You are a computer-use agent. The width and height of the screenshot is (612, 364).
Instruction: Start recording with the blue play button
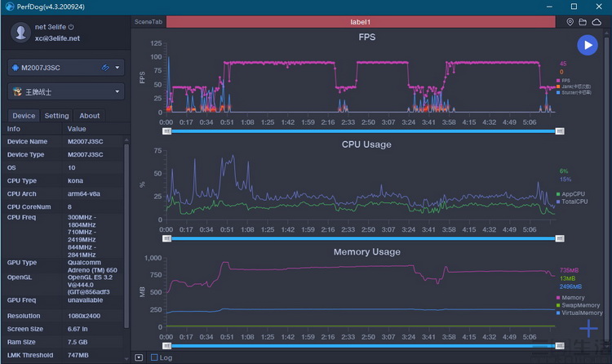point(587,46)
